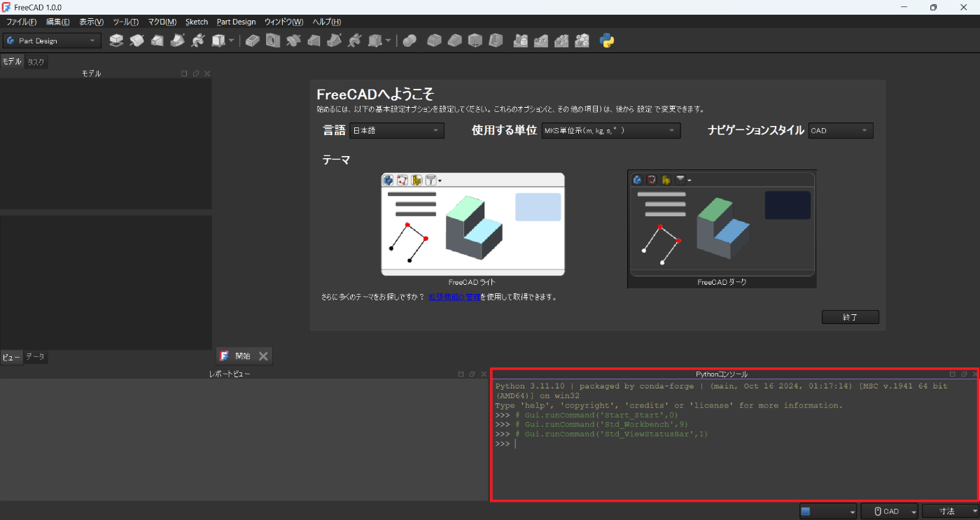980x520 pixels.
Task: Choose the Additive Pipe tool
Action: [x=178, y=41]
